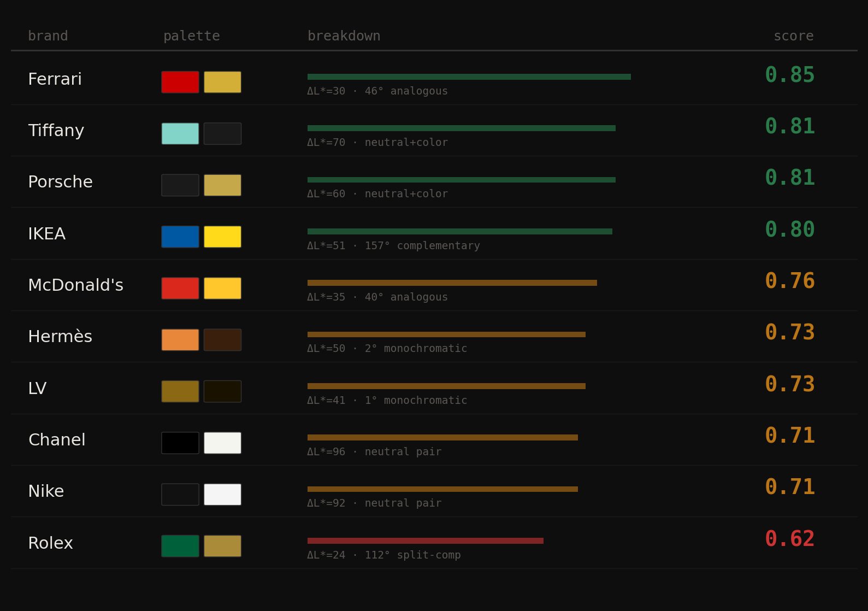Image resolution: width=868 pixels, height=611 pixels.
Task: Click the IKEA score bar
Action: click(x=460, y=231)
